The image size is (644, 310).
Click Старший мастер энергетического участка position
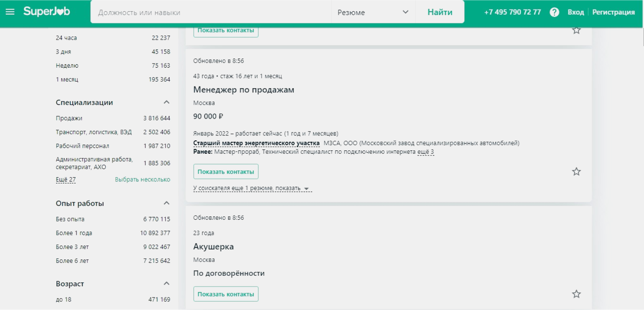pyautogui.click(x=256, y=143)
